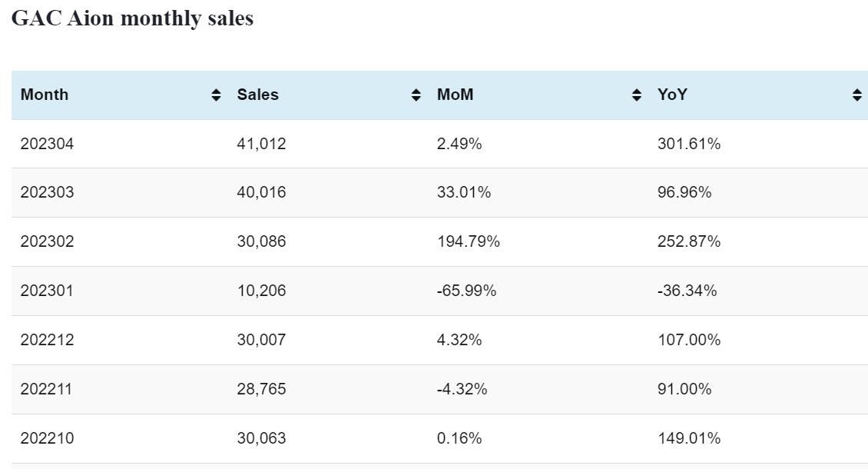Viewport: 868px width, 469px height.
Task: Select the 202303 row month cell
Action: click(x=48, y=192)
